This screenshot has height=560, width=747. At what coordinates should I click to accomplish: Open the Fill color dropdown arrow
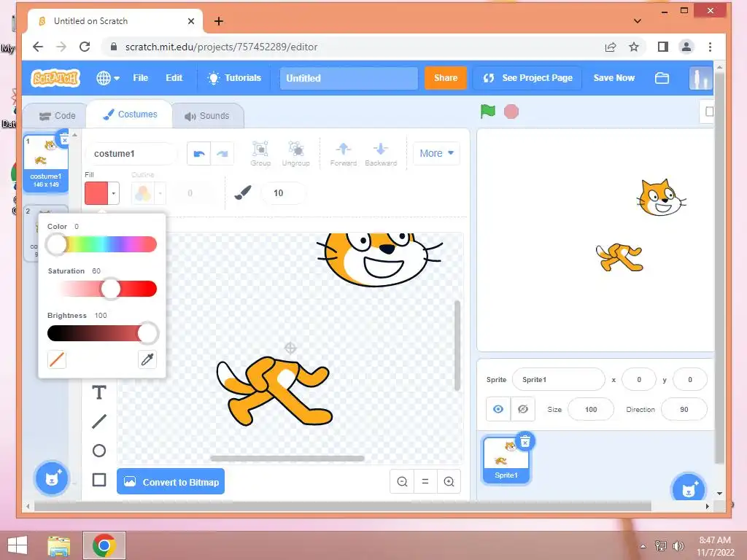[x=113, y=193]
